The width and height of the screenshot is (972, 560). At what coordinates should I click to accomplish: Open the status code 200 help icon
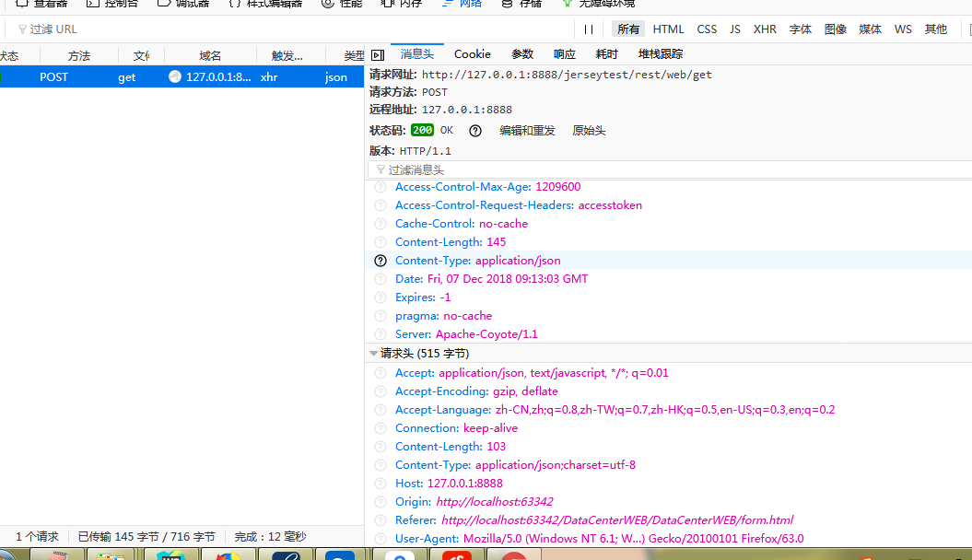click(475, 131)
